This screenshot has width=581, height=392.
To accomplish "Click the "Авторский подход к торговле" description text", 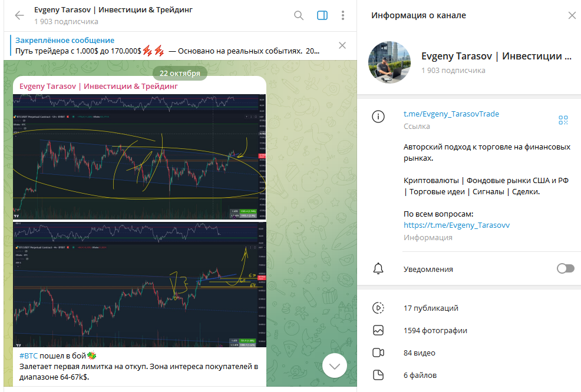I will [x=487, y=152].
